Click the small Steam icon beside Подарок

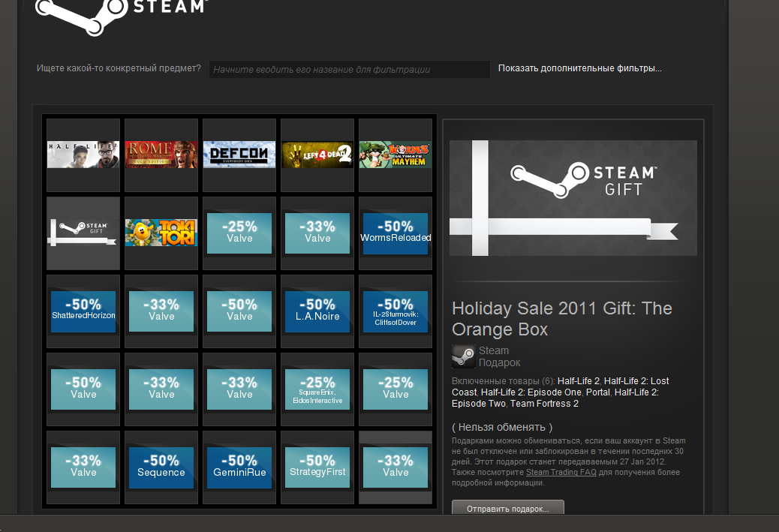pyautogui.click(x=463, y=356)
